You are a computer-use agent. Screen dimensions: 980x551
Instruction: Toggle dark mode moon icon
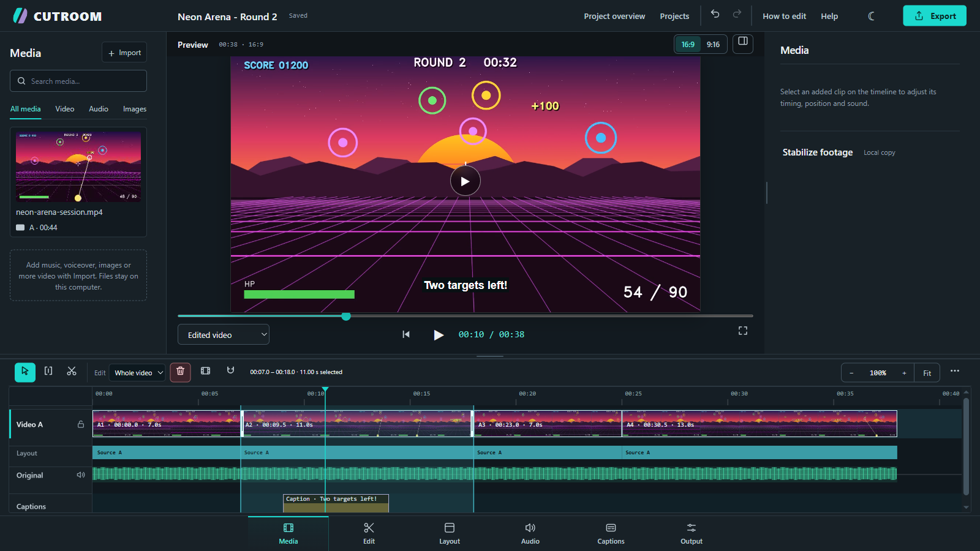coord(872,16)
